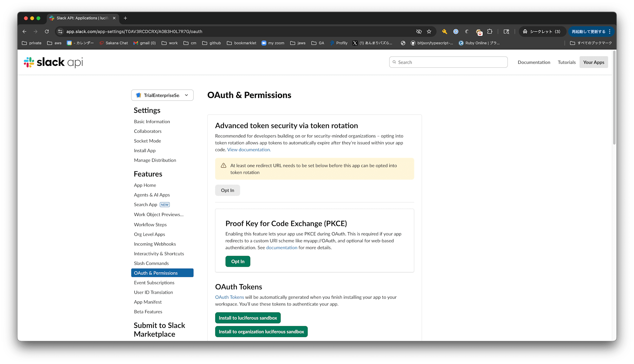The width and height of the screenshot is (634, 364).
Task: Click 再起動して更新する to relaunch Chrome
Action: pyautogui.click(x=591, y=31)
